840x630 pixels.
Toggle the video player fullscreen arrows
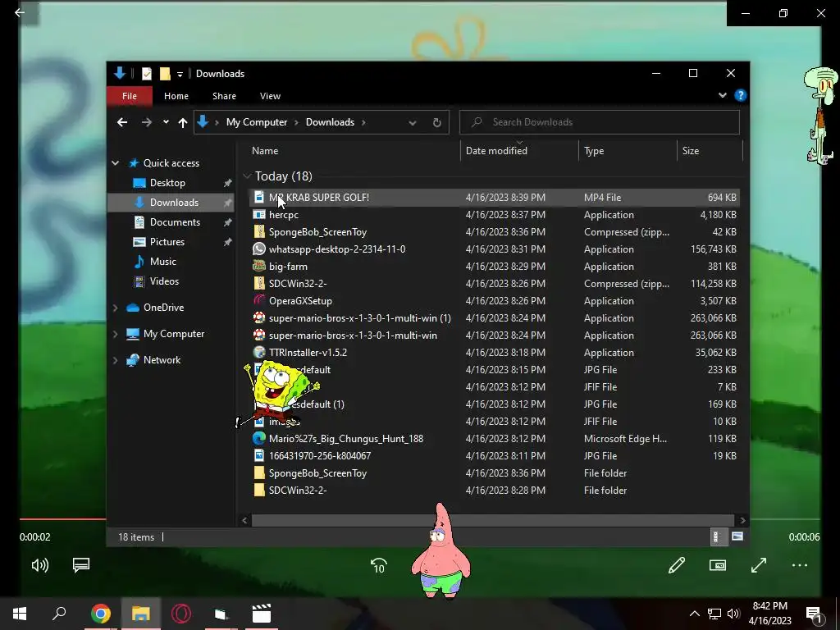(759, 565)
